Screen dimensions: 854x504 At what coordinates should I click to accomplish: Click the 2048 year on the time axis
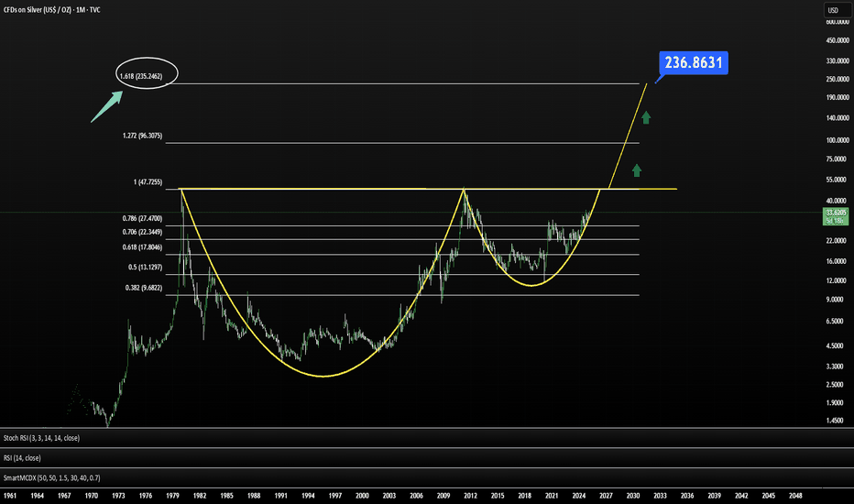click(795, 496)
